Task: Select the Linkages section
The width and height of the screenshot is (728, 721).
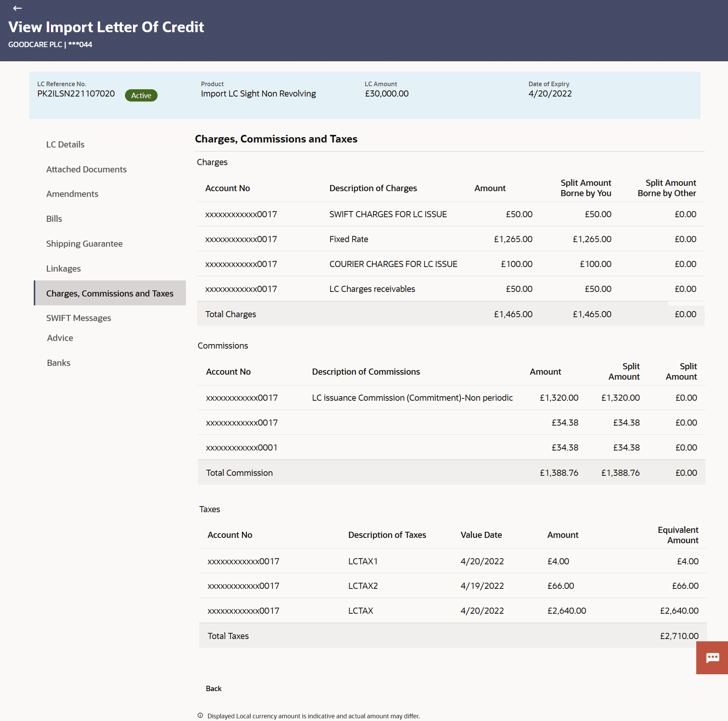Action: coord(63,268)
